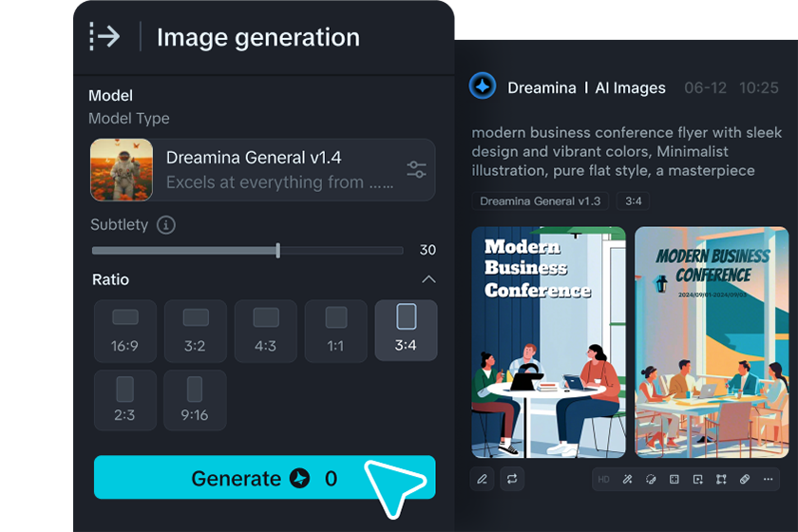Select the 2:3 aspect ratio

(125, 400)
